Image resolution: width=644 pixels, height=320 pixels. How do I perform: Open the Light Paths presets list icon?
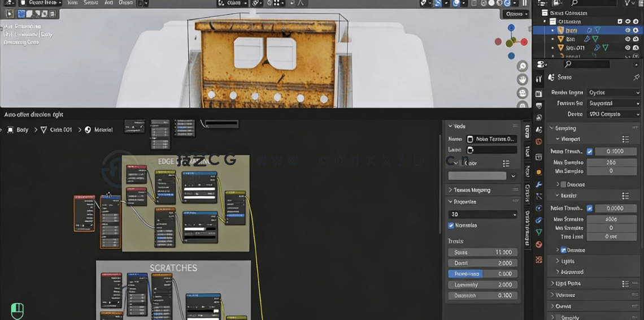(x=625, y=284)
